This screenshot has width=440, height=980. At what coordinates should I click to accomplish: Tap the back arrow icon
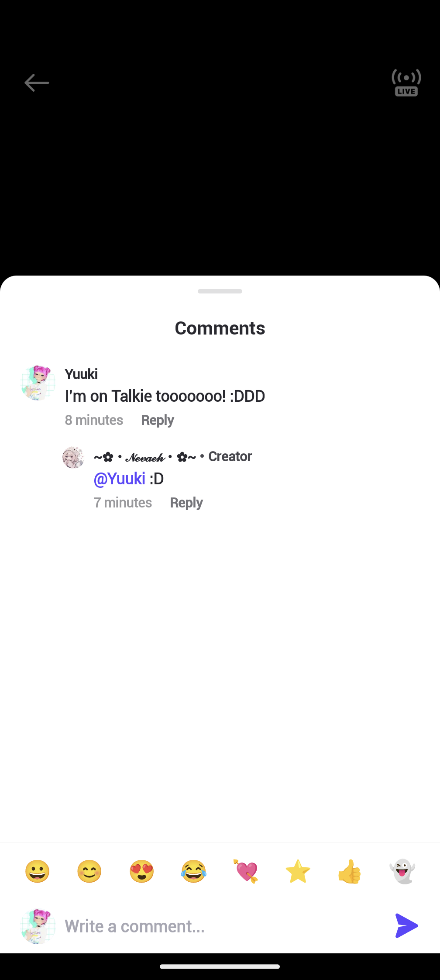pyautogui.click(x=37, y=83)
